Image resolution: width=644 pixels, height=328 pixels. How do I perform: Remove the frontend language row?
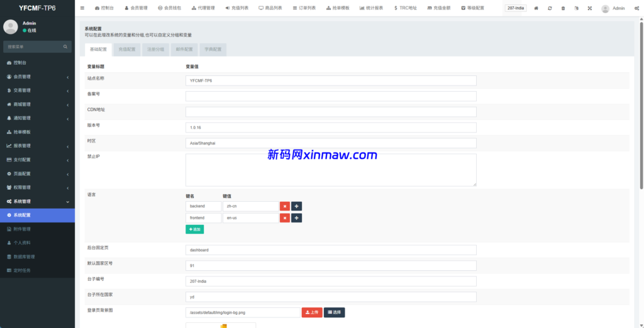285,218
